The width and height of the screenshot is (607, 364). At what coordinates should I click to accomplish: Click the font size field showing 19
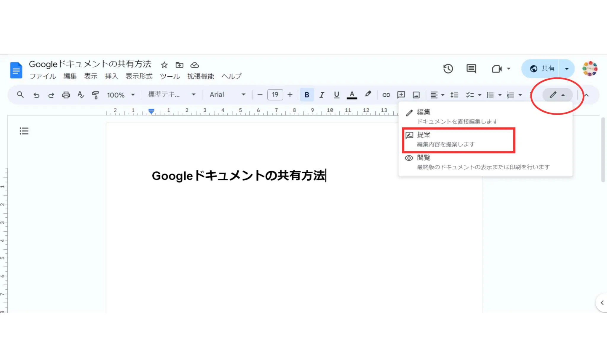point(275,95)
